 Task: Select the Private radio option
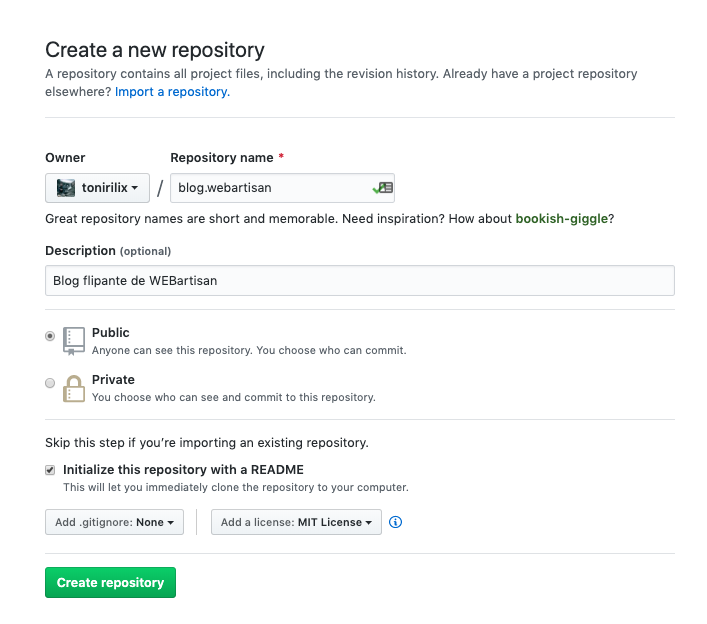[50, 383]
